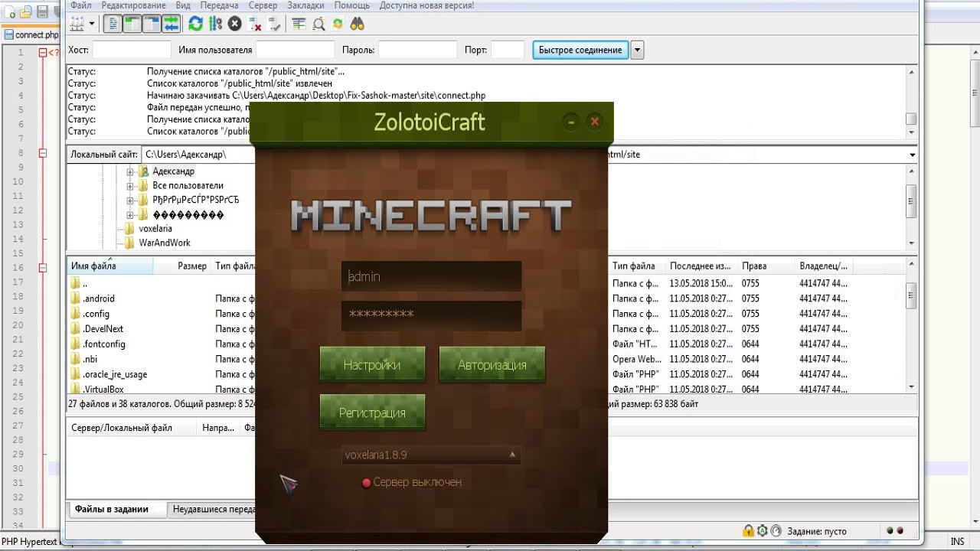Toggle synchronized browsing icon
The width and height of the screenshot is (980, 551).
(x=338, y=24)
